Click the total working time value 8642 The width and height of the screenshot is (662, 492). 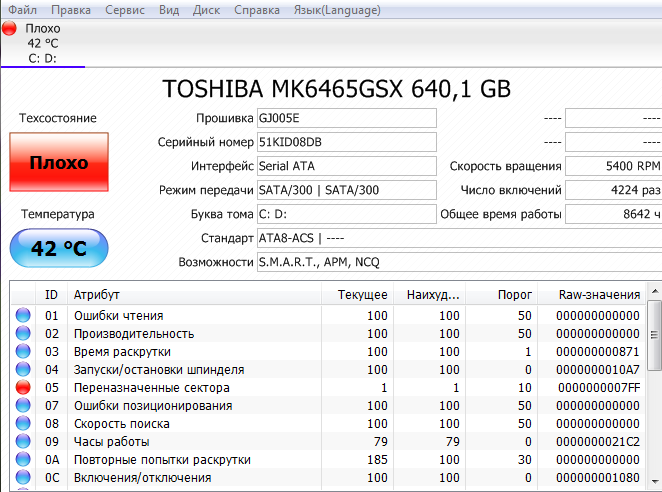click(613, 214)
